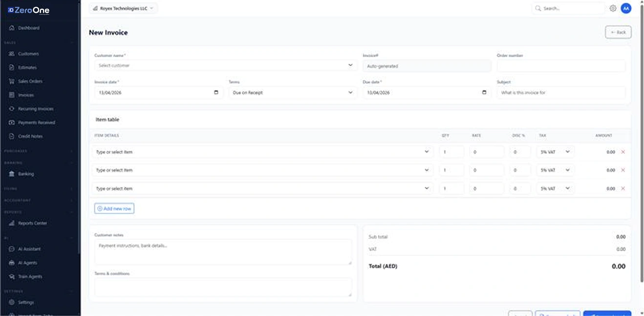Click first row DISC % field
This screenshot has width=644, height=316.
tap(520, 152)
